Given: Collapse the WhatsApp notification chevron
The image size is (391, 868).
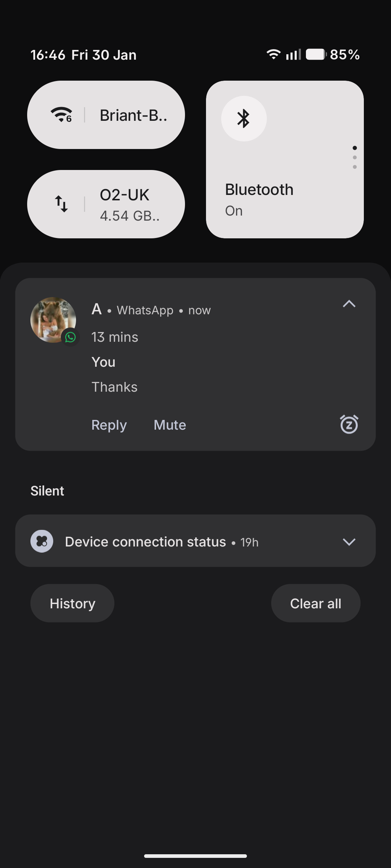Looking at the screenshot, I should point(349,304).
